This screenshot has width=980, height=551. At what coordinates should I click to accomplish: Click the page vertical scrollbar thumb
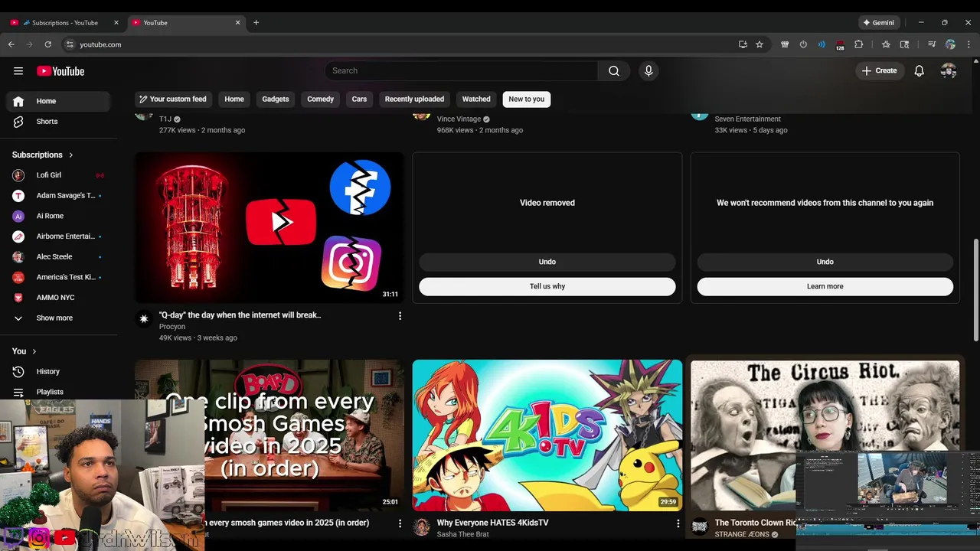click(975, 290)
